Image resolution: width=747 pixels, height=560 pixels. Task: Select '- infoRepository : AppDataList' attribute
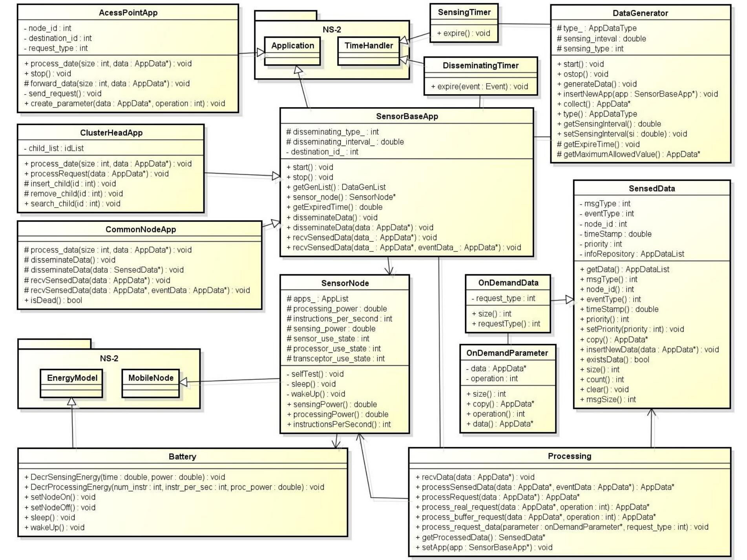coord(632,254)
